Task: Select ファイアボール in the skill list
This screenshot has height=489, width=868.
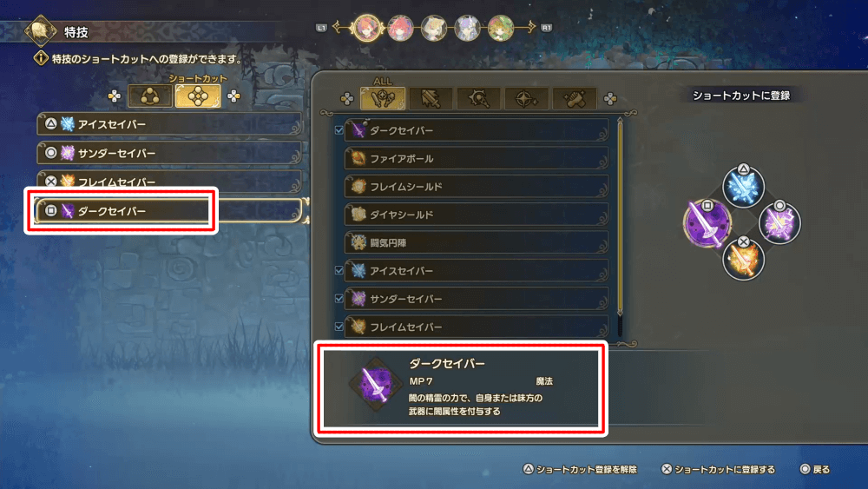Action: tap(476, 158)
